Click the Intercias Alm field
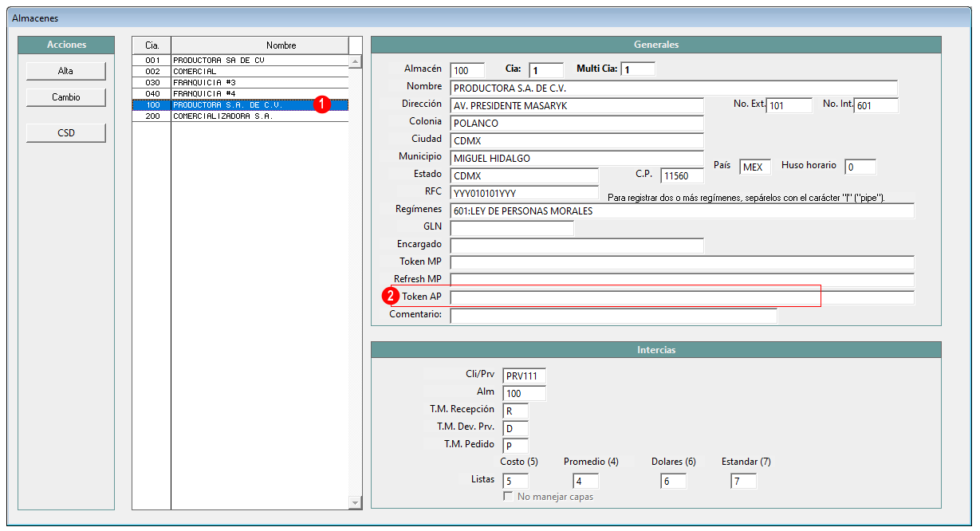 pyautogui.click(x=525, y=394)
